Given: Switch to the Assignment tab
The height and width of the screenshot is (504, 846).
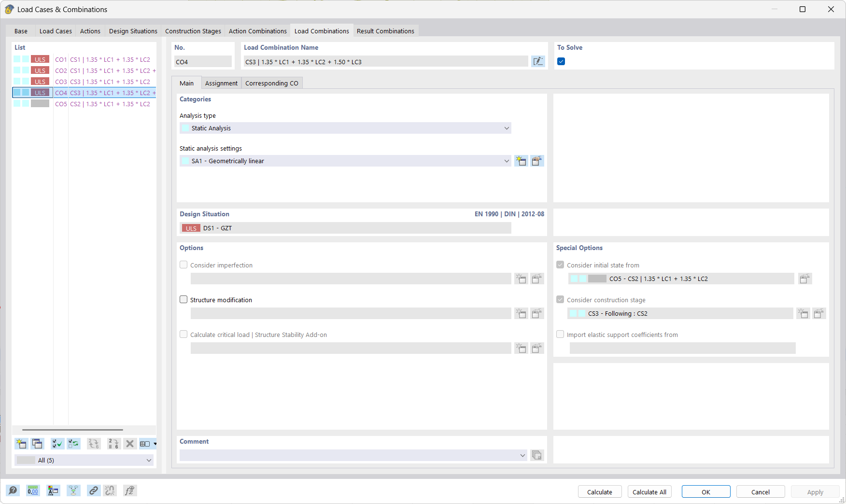Looking at the screenshot, I should tap(221, 83).
